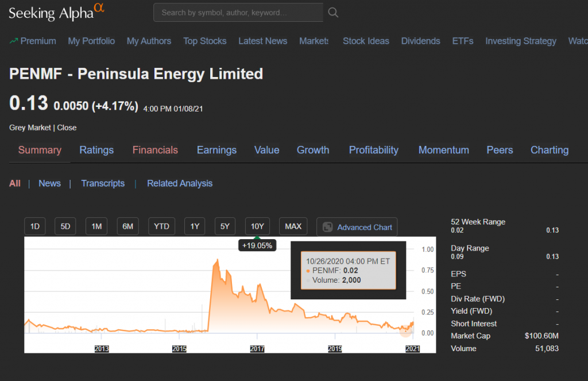
Task: Focus the symbol search field
Action: click(x=238, y=13)
